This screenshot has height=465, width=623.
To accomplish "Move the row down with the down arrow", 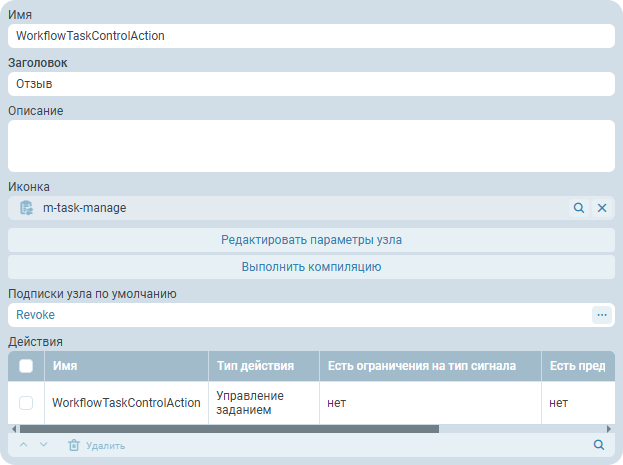I will 43,445.
